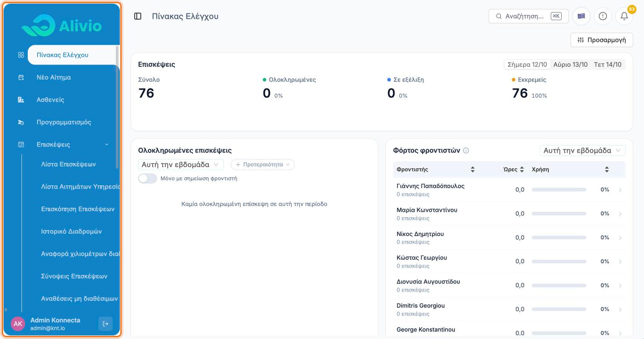Click Dimitris Georgiou caregiver name
This screenshot has width=644, height=339.
coord(420,305)
